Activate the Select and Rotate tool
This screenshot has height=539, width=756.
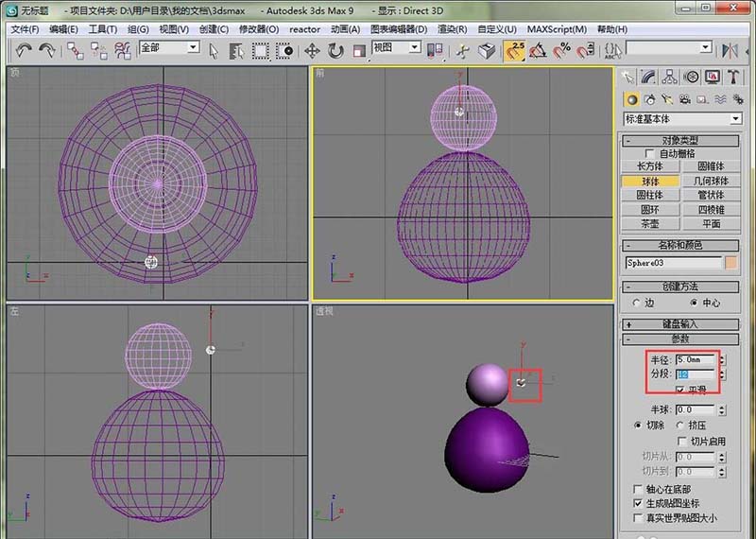[x=335, y=50]
